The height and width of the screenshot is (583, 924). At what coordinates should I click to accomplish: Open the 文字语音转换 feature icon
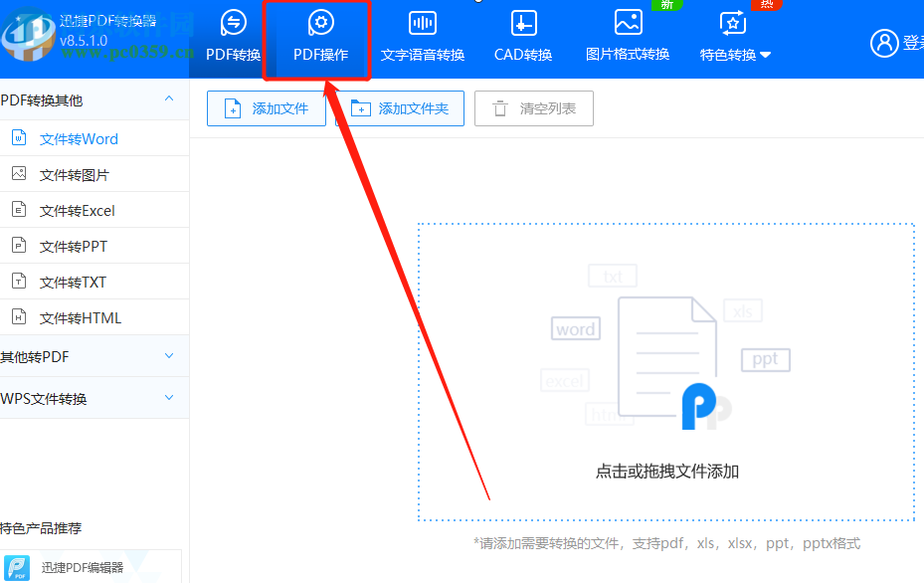click(x=422, y=21)
